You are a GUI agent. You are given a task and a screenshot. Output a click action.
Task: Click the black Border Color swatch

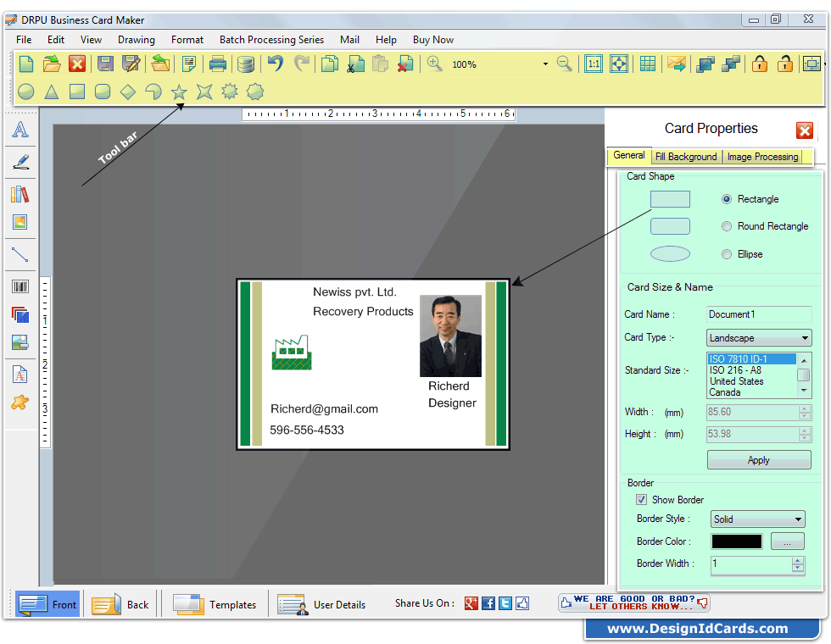737,541
